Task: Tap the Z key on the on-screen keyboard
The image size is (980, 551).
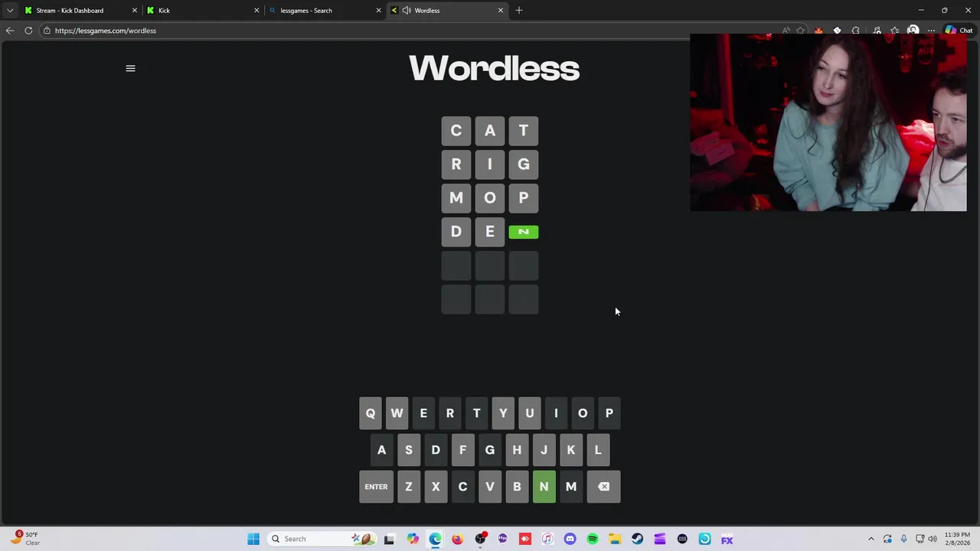Action: tap(409, 487)
